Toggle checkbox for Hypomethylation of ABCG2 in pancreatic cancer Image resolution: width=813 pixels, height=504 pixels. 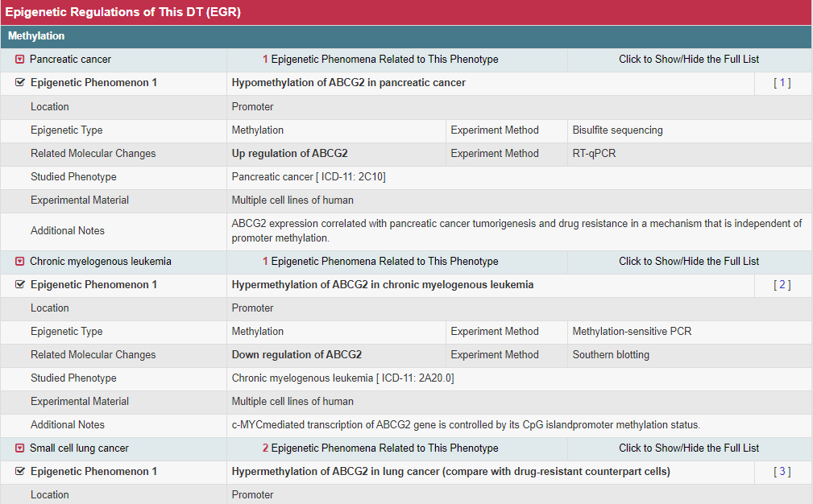(x=20, y=83)
